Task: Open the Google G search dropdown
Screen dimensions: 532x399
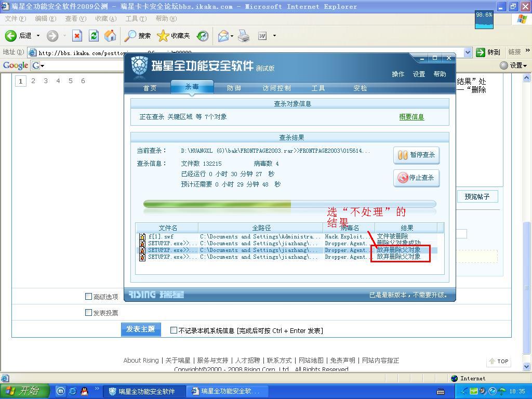Action: pos(43,65)
